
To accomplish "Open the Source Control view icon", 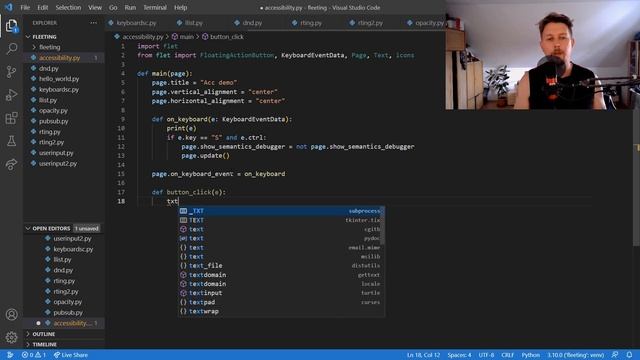I will 11,72.
